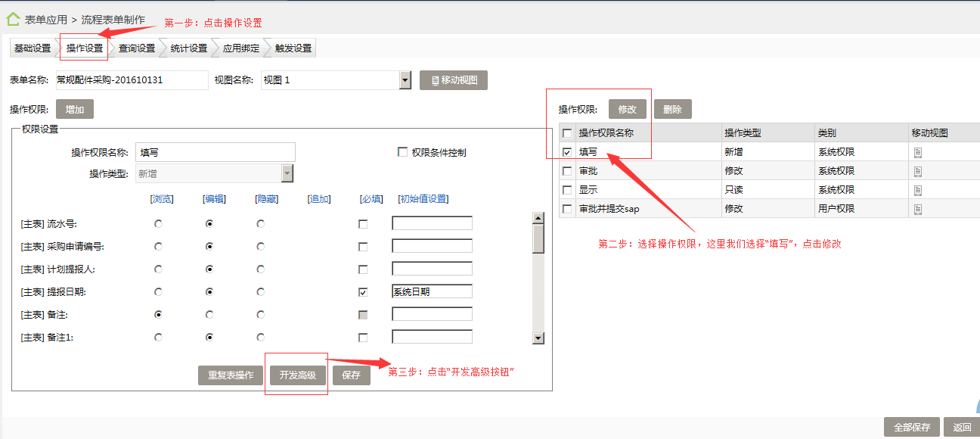
Task: Switch to 查询设置 tab
Action: [137, 48]
